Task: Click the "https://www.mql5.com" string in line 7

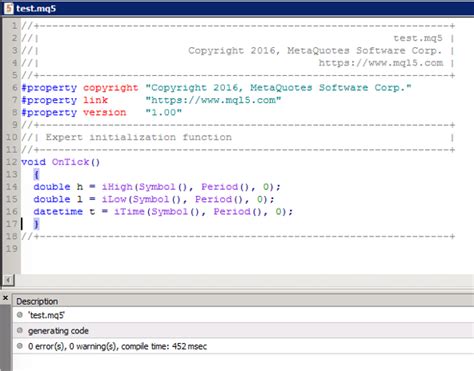Action: (213, 100)
